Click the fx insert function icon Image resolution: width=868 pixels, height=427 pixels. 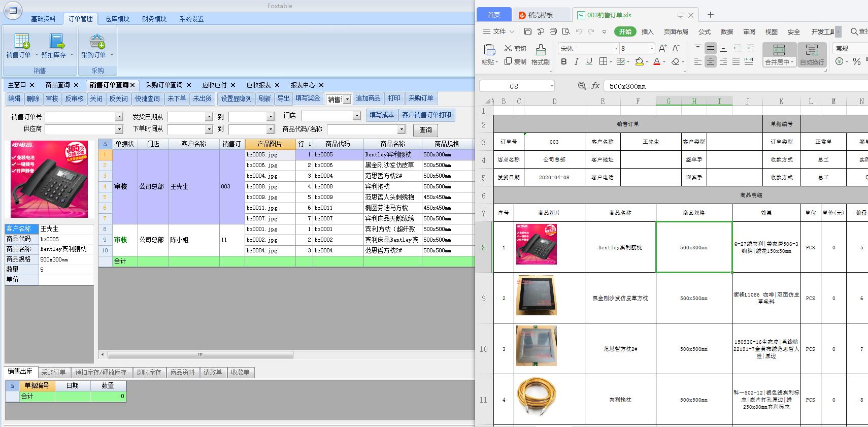pyautogui.click(x=595, y=86)
